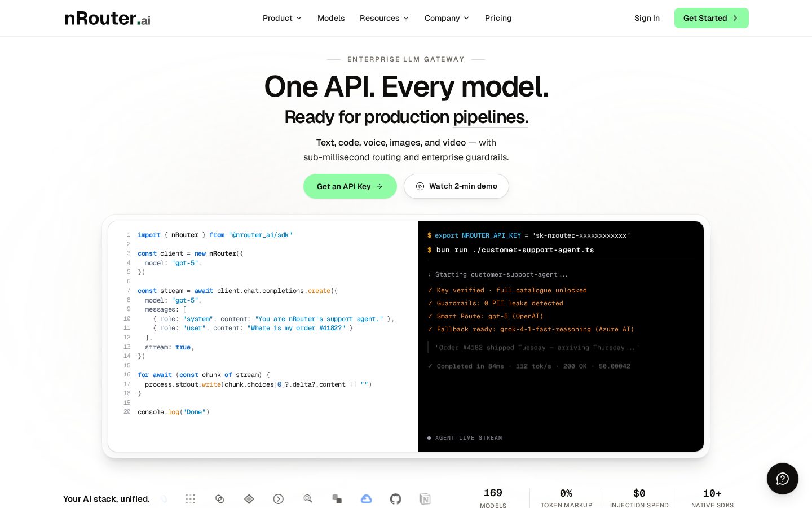
Task: Click the dotted grid logo icon
Action: [191, 499]
